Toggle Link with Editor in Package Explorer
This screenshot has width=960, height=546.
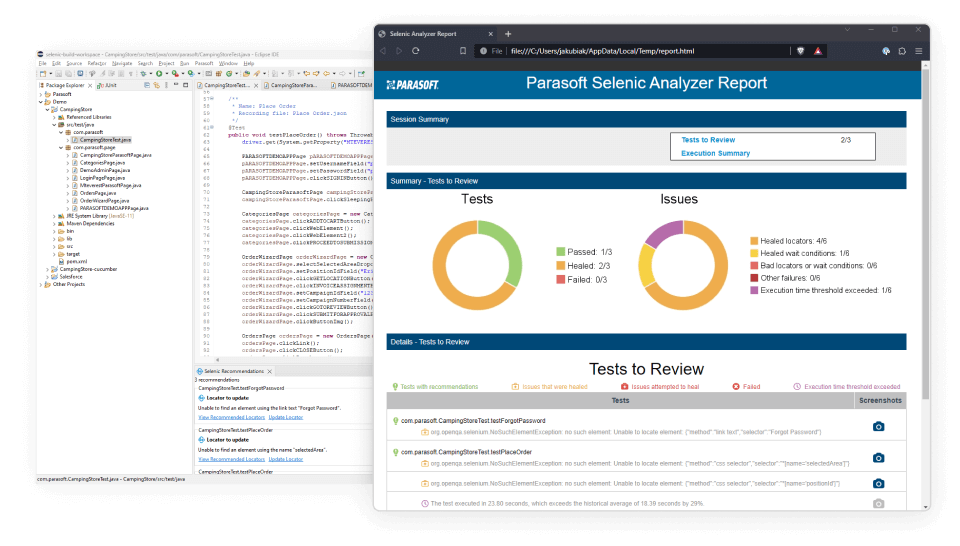pos(157,85)
